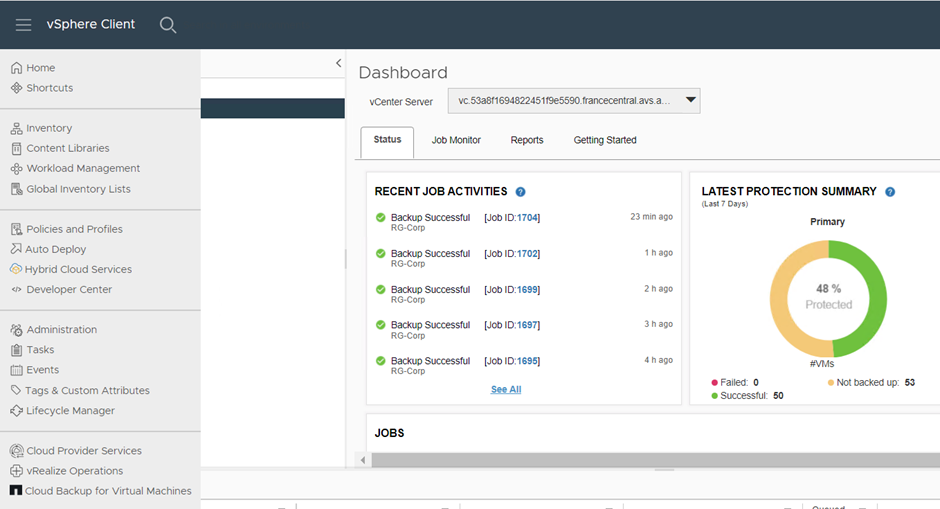Click the Developer Center icon
This screenshot has width=940, height=509.
[16, 289]
